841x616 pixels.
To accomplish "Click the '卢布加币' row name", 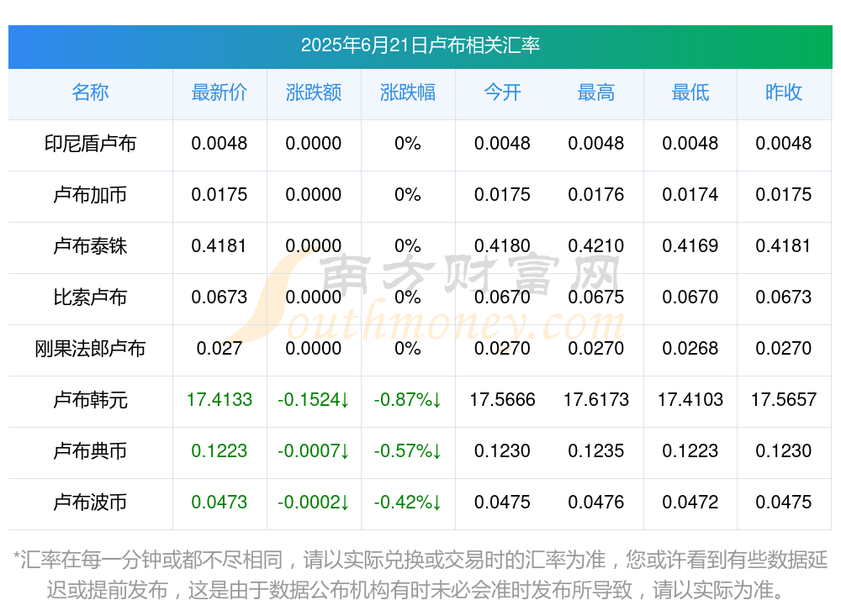I will click(90, 195).
